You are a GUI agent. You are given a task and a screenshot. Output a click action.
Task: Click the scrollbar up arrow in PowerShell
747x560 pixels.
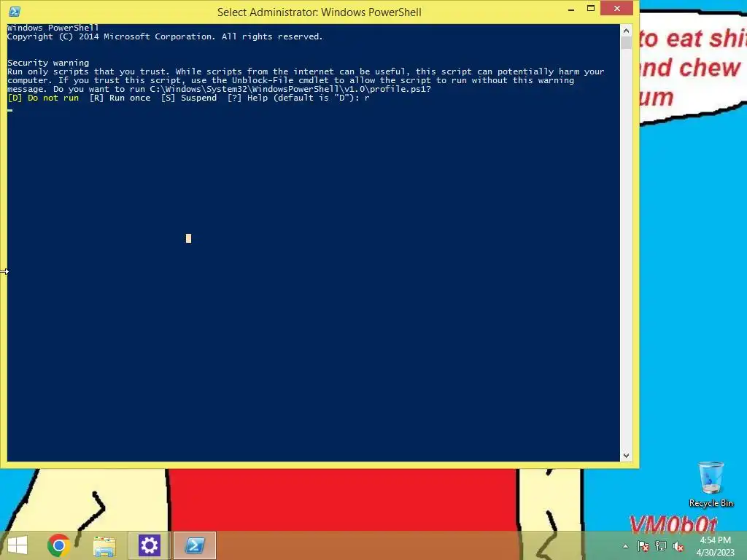[626, 31]
